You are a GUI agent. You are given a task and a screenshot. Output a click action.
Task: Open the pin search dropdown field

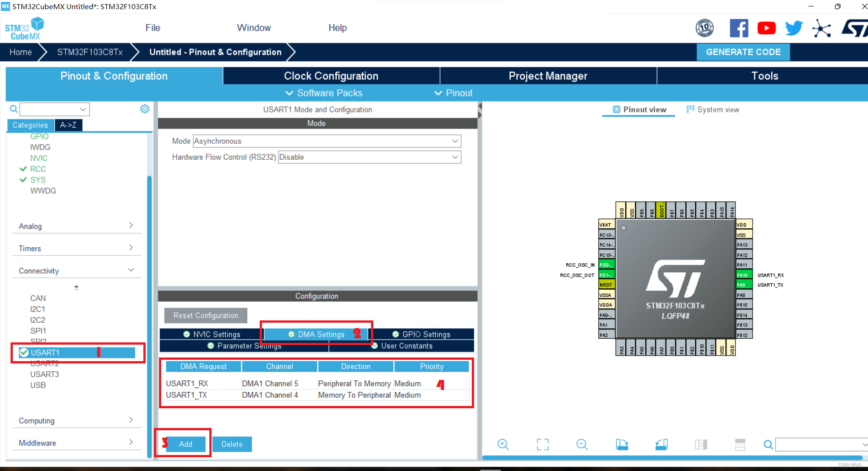click(821, 444)
